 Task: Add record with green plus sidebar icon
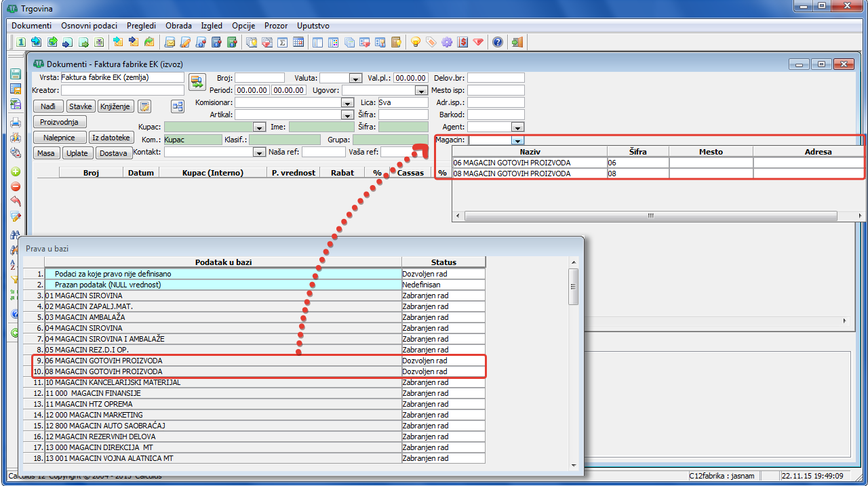(15, 171)
